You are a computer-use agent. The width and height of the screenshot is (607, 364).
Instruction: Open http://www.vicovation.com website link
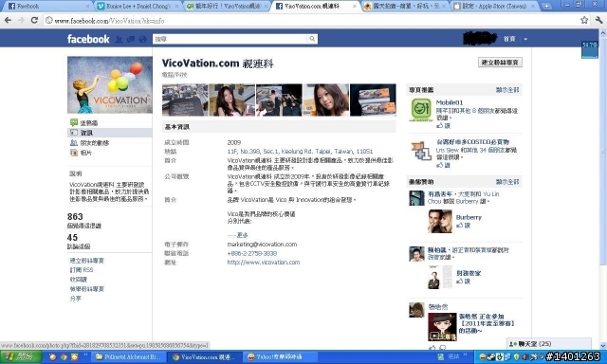click(264, 263)
